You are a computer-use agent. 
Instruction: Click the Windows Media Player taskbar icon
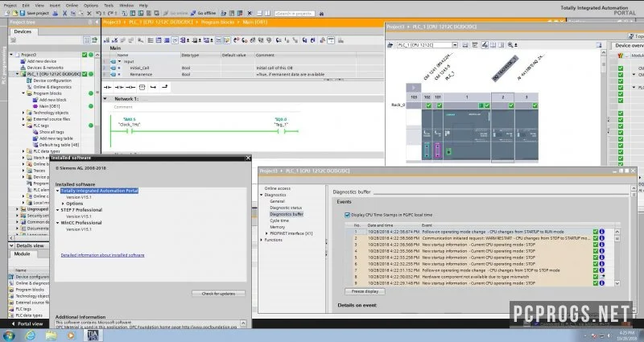(71, 335)
